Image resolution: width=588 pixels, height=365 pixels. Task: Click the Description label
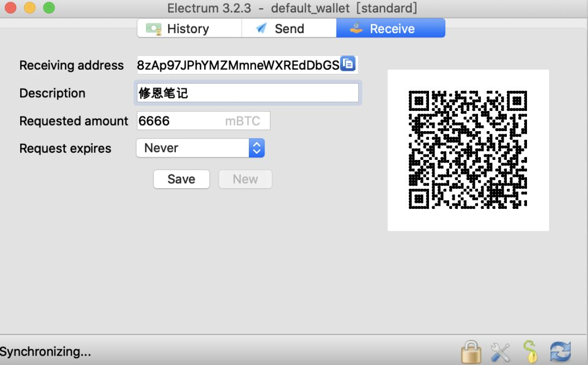[52, 93]
